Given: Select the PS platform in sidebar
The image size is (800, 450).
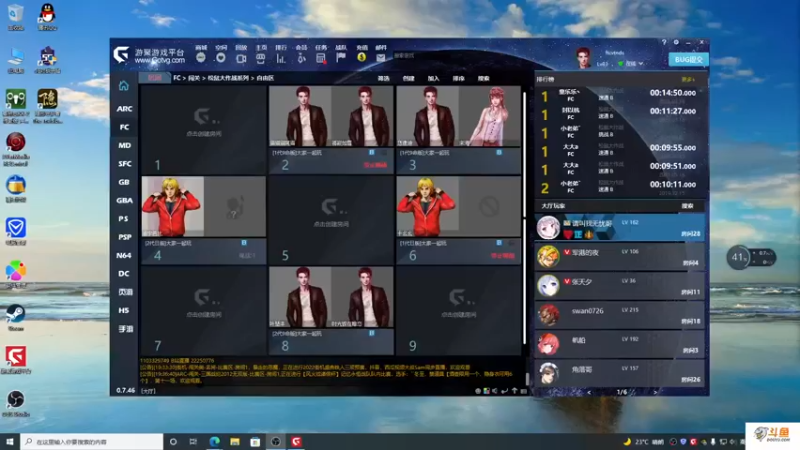Looking at the screenshot, I should click(x=124, y=218).
